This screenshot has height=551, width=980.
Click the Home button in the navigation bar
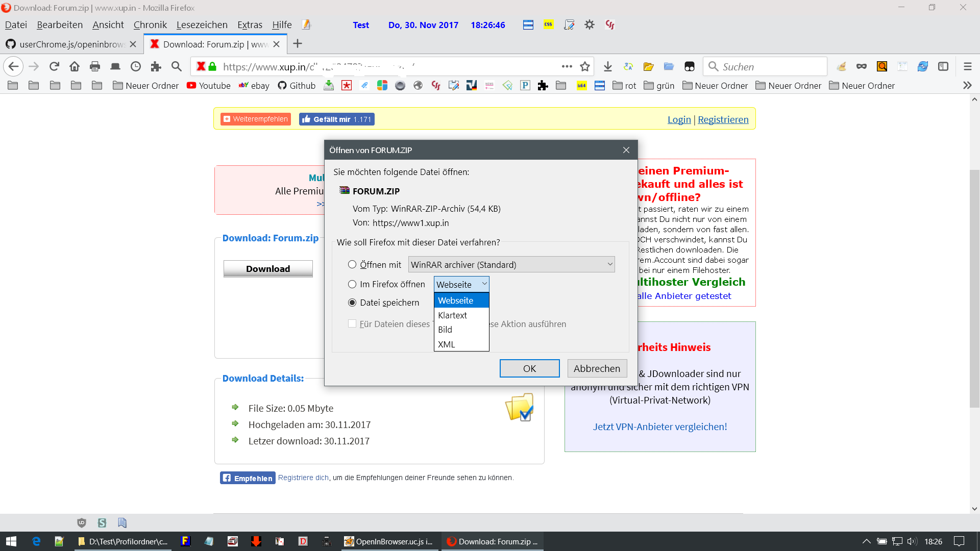[75, 66]
